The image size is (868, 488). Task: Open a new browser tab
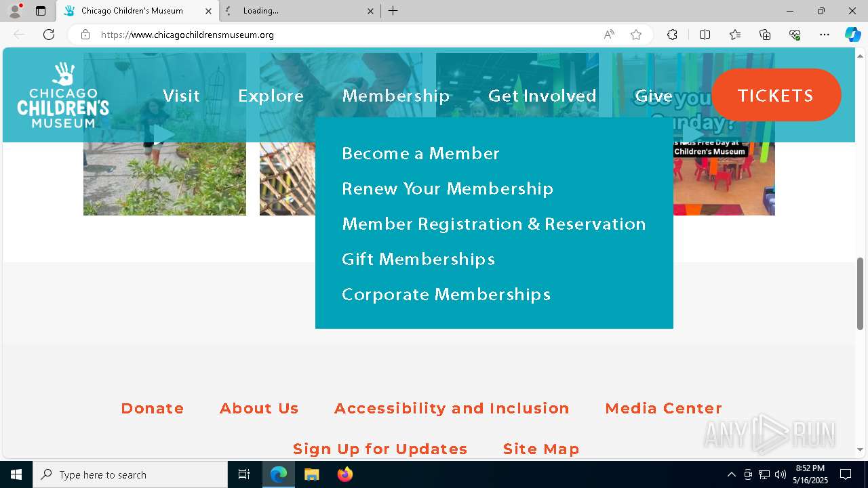coord(393,11)
